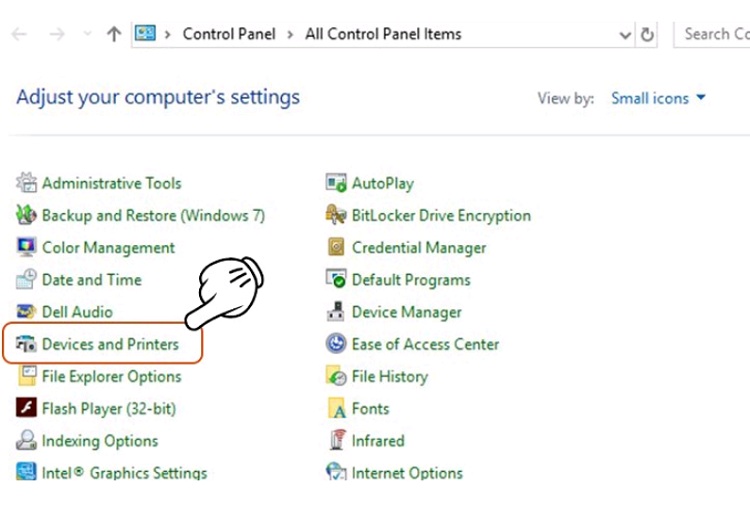Go up one level with Up arrow
Image resolution: width=750 pixels, height=519 pixels.
[114, 34]
